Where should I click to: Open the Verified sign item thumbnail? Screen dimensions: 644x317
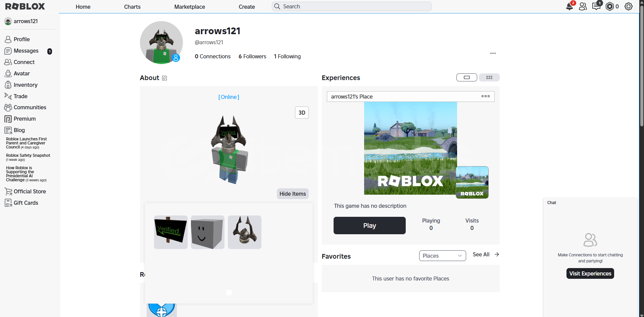[171, 232]
